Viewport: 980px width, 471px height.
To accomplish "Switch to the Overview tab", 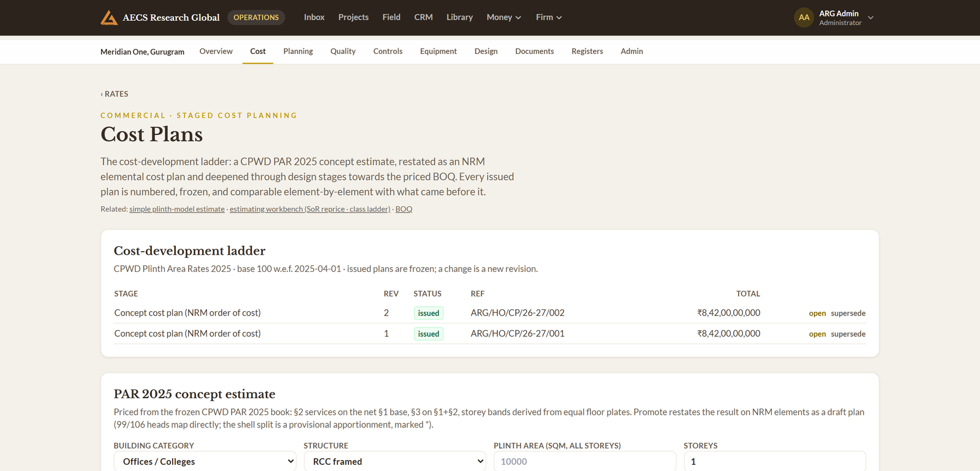I will 216,51.
